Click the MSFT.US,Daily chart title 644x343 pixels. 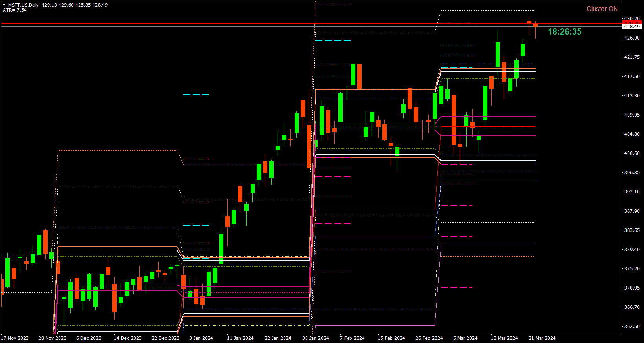tap(23, 5)
